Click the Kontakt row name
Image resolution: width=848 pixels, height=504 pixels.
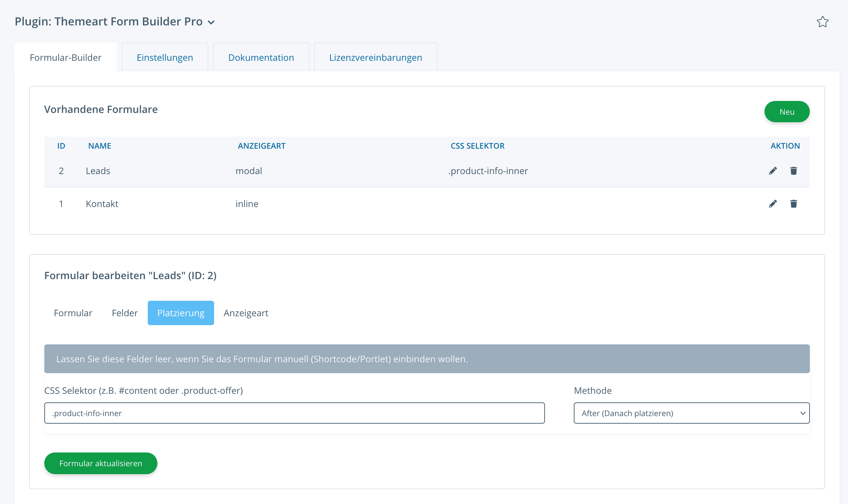tap(102, 204)
